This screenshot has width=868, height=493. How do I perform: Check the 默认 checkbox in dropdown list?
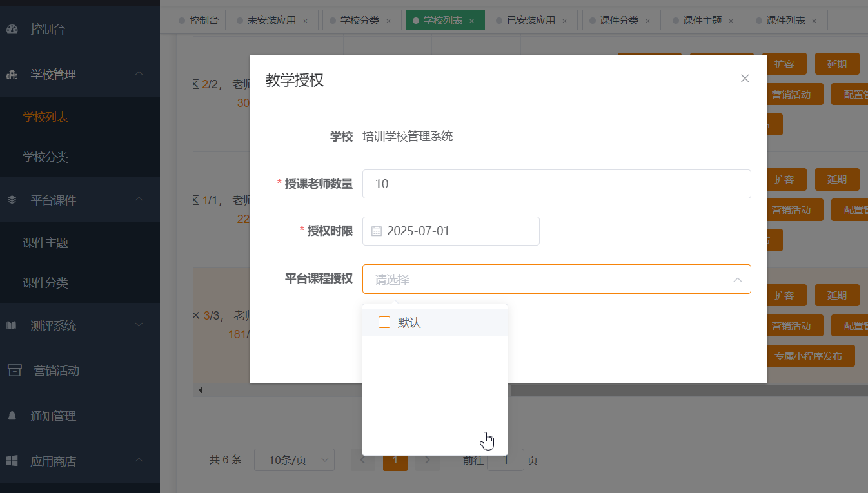click(384, 322)
